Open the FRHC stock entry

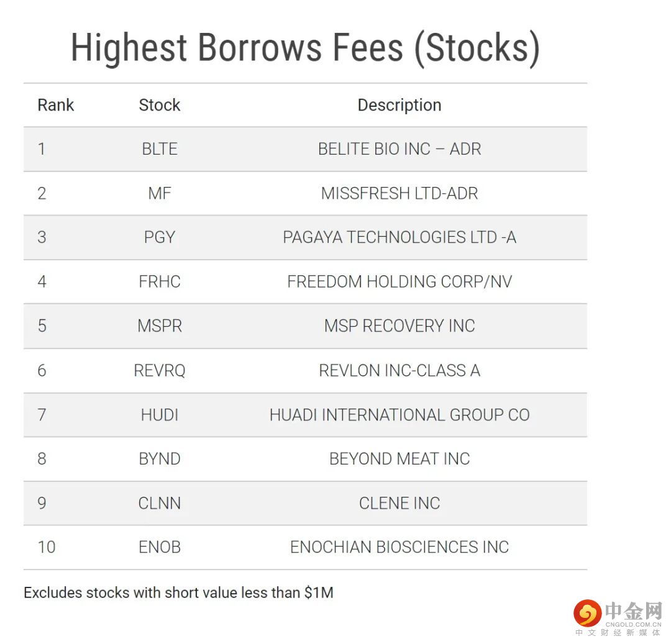pyautogui.click(x=160, y=282)
